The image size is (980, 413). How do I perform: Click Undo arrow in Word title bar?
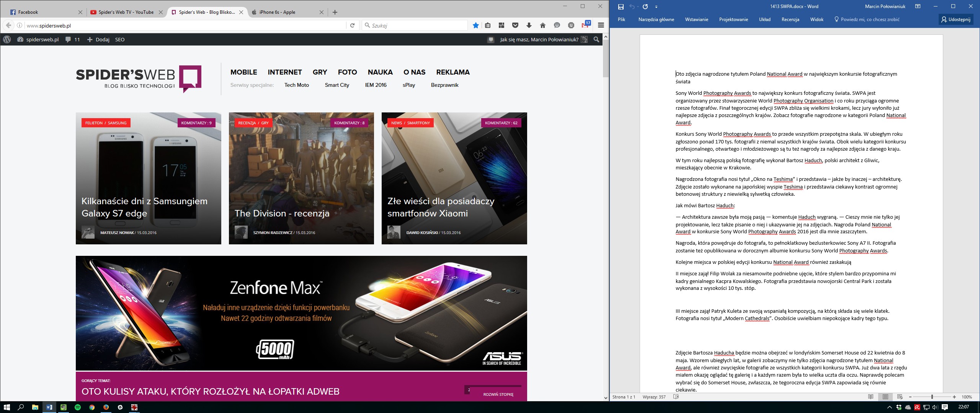click(x=632, y=7)
